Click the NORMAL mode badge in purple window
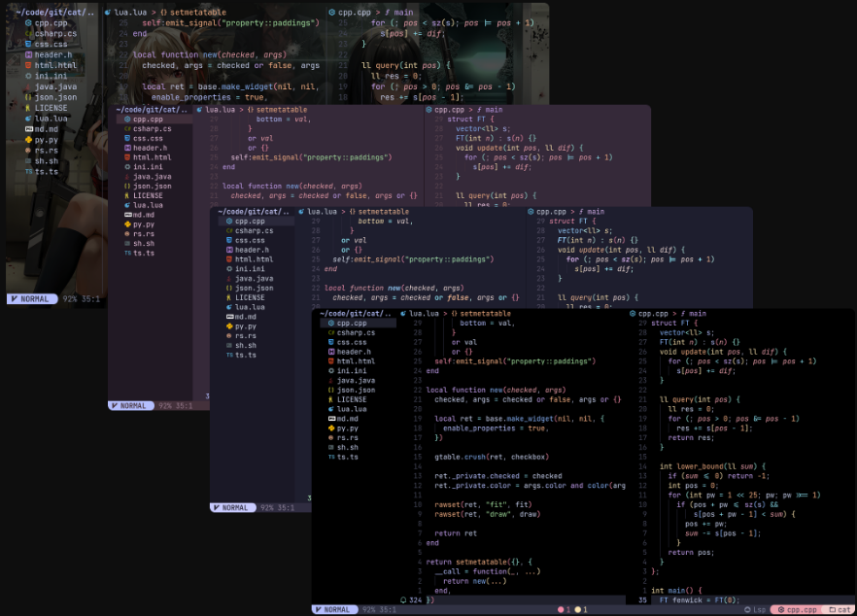857x616 pixels. click(131, 405)
